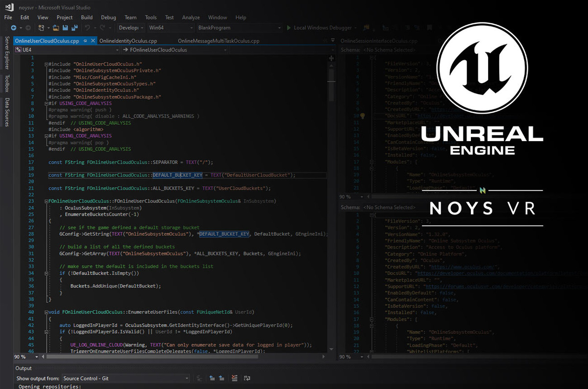588x389 pixels.
Task: Open the Analyze menu
Action: click(191, 17)
